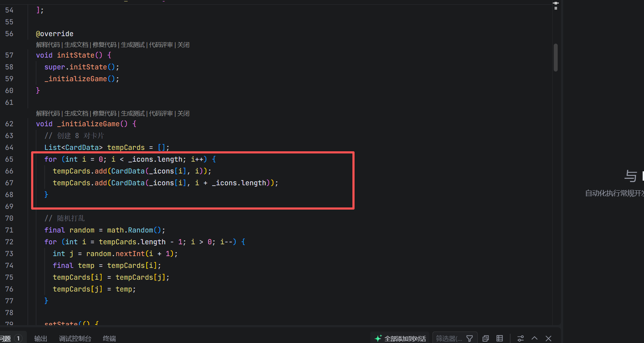Click problems count badge showing 1

pyautogui.click(x=18, y=338)
